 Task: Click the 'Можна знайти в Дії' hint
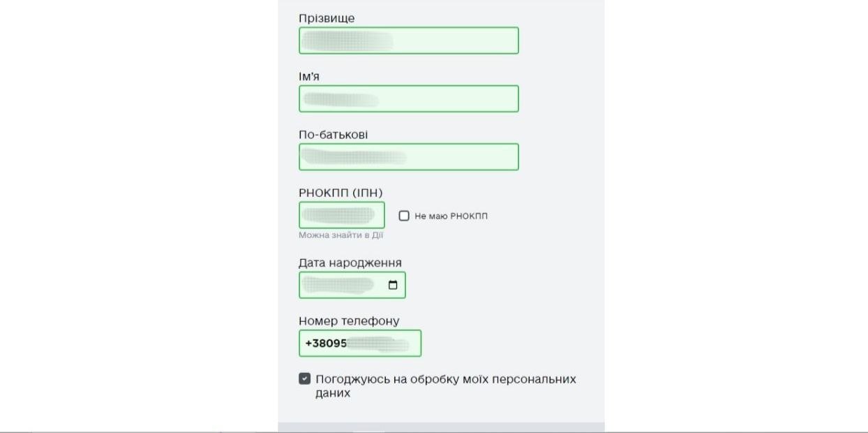(341, 235)
